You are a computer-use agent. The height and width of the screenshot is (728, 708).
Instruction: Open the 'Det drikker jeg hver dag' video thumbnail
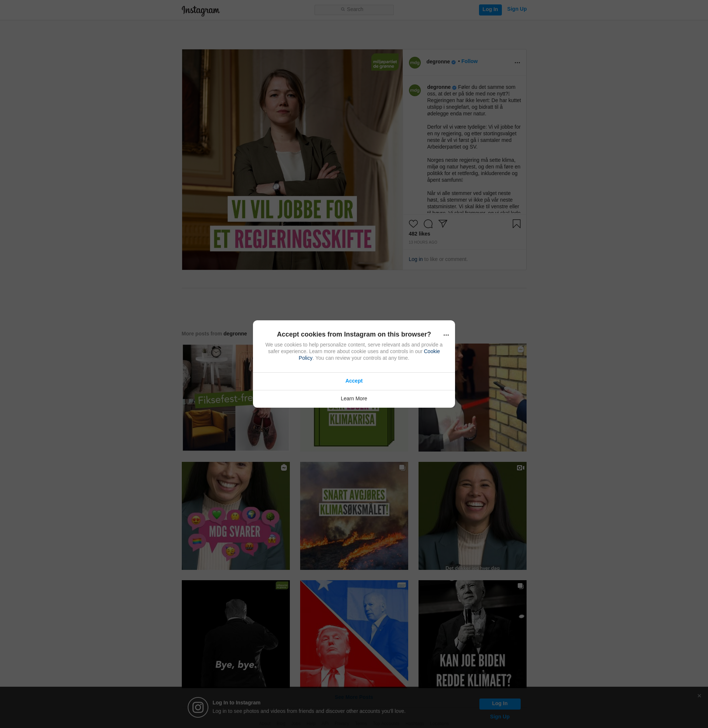[472, 516]
